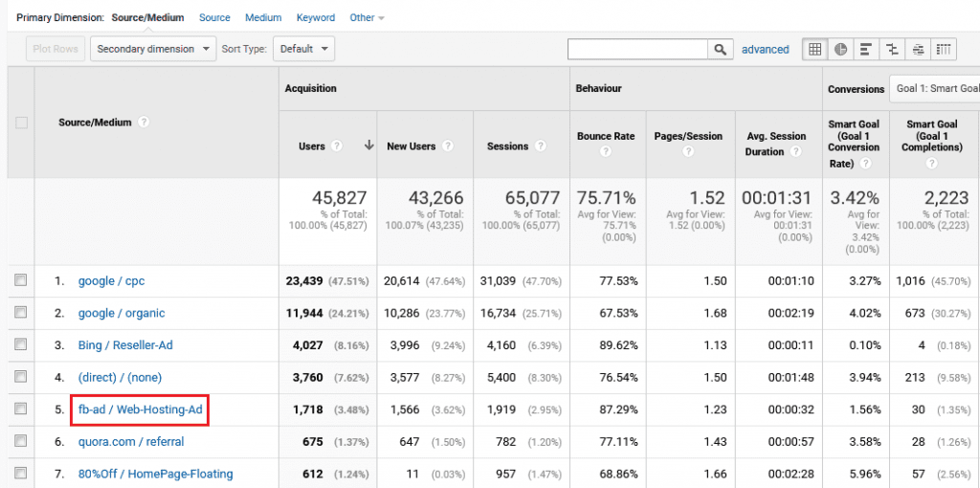This screenshot has width=980, height=488.
Task: Open the help icon beside Sessions
Action: click(x=541, y=146)
